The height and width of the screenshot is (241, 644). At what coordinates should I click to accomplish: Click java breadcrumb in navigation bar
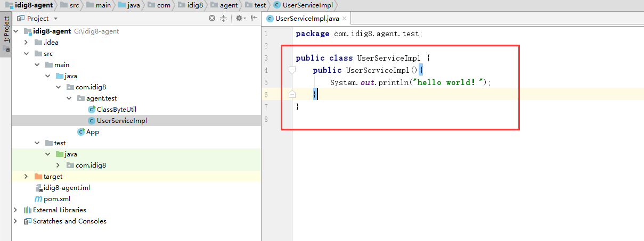pos(128,5)
